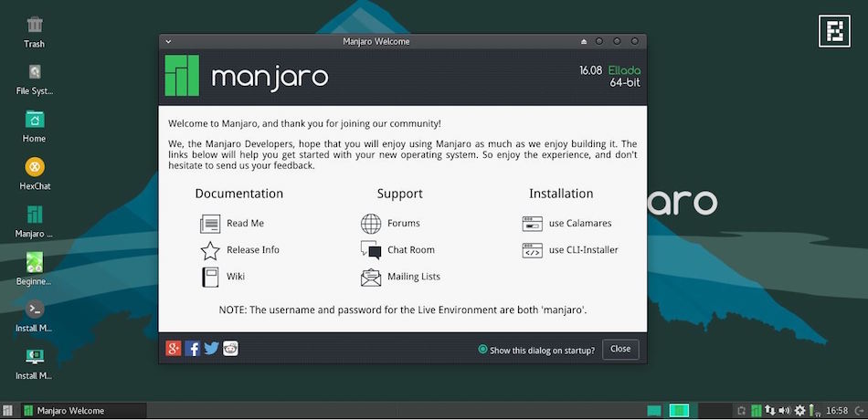Click the Chat Room speech bubbles icon
The image size is (868, 420).
371,250
